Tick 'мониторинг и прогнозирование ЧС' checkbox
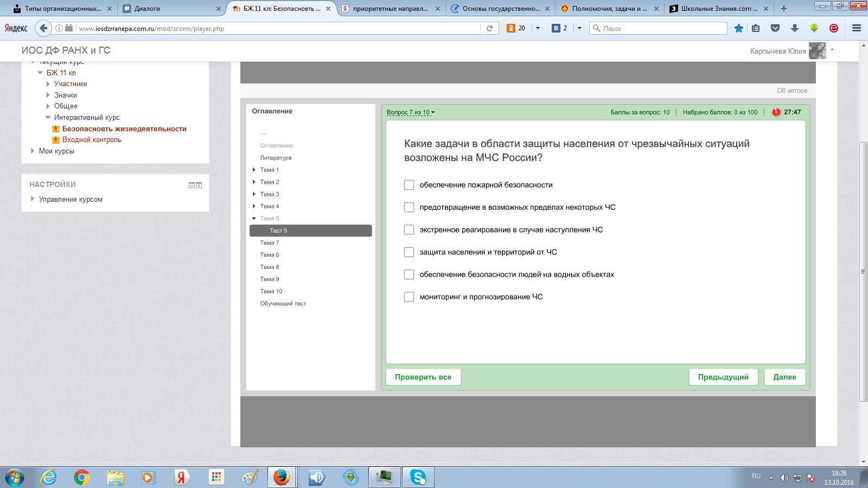This screenshot has width=868, height=488. (x=409, y=297)
